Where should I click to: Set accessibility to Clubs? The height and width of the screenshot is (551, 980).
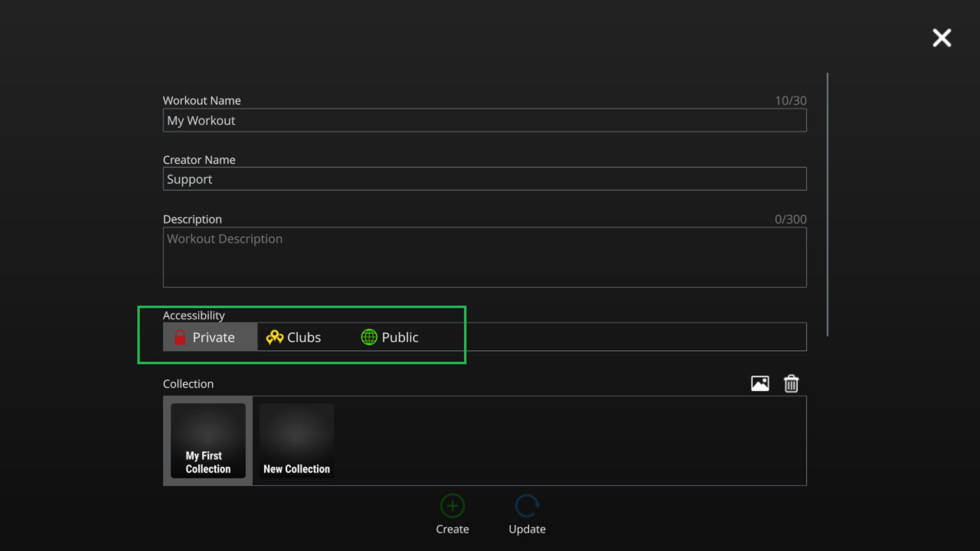(293, 337)
